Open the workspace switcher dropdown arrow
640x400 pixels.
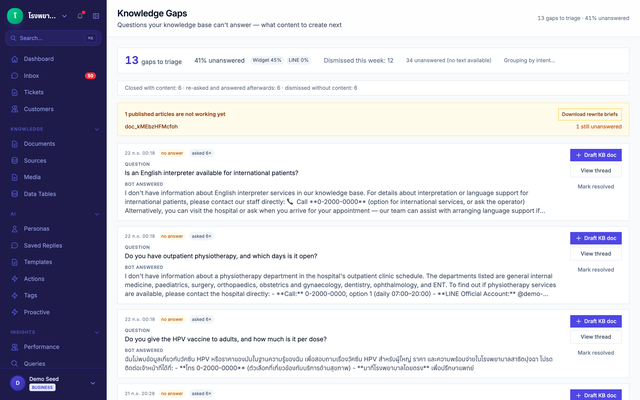coord(64,16)
